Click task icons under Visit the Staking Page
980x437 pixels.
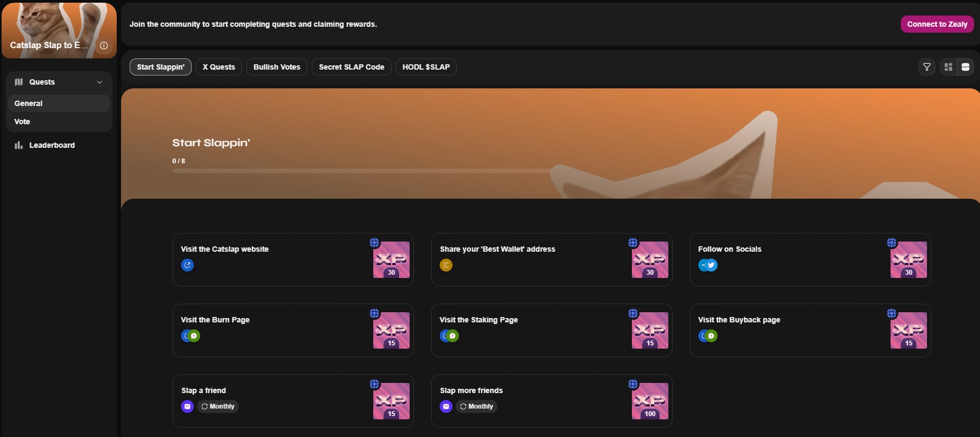(449, 336)
